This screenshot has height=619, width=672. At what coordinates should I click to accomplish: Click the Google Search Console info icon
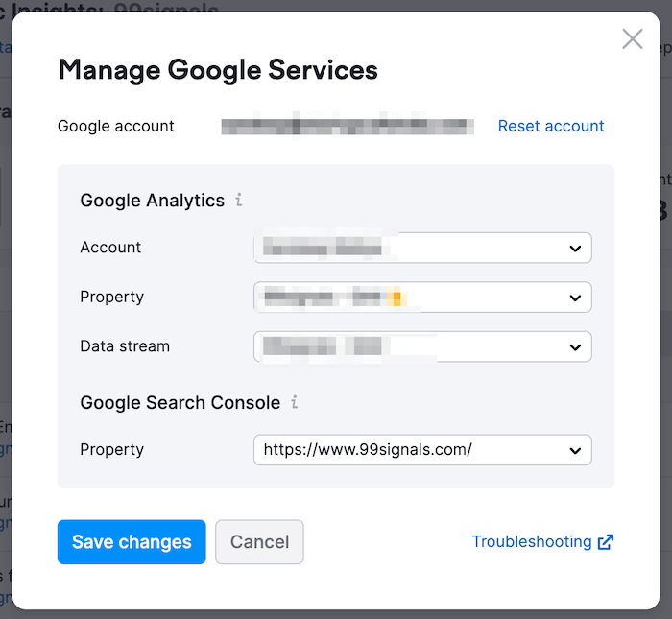[x=295, y=403]
